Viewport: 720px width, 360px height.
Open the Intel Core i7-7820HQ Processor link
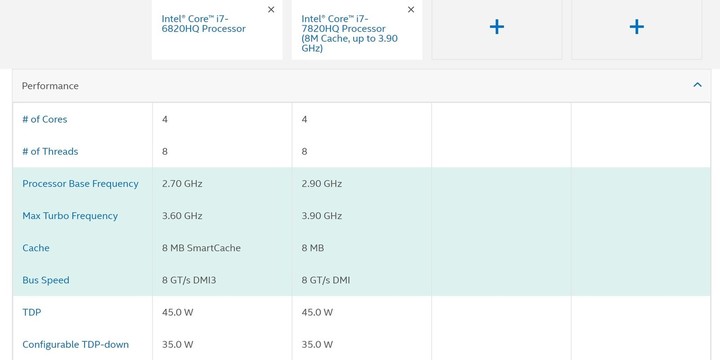point(349,33)
